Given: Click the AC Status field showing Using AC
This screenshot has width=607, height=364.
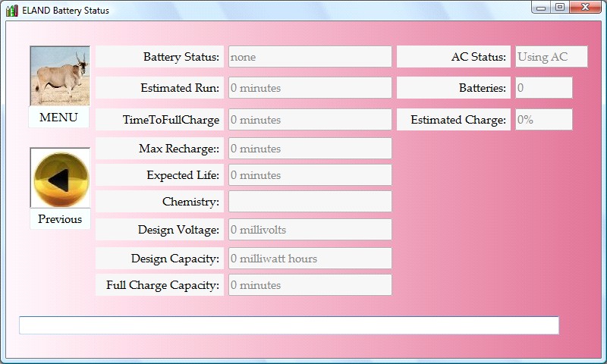Looking at the screenshot, I should [x=551, y=57].
